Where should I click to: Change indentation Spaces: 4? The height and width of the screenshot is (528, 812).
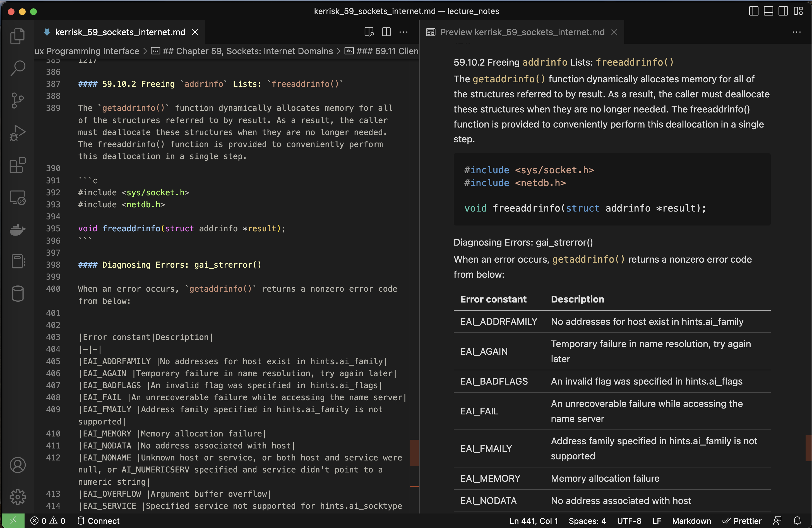click(587, 521)
